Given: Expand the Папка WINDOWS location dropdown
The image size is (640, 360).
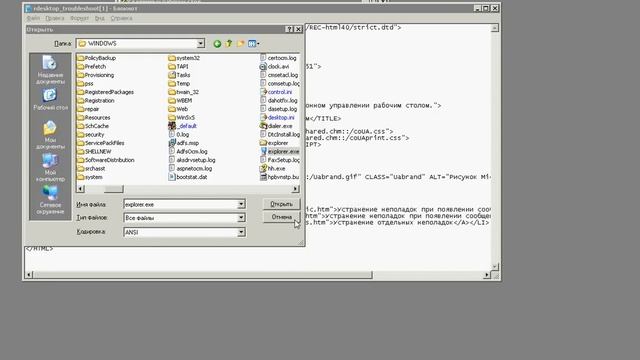Looking at the screenshot, I should pos(200,43).
